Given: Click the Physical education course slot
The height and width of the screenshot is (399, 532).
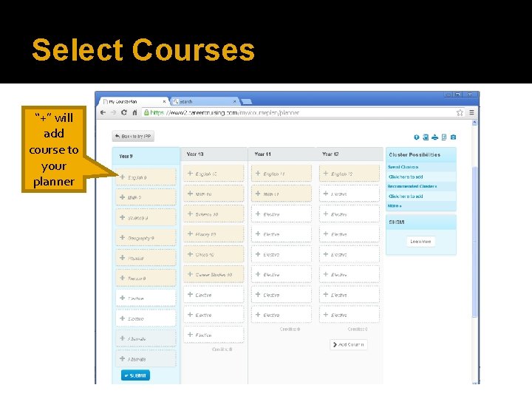Looking at the screenshot, I should pos(146,258).
